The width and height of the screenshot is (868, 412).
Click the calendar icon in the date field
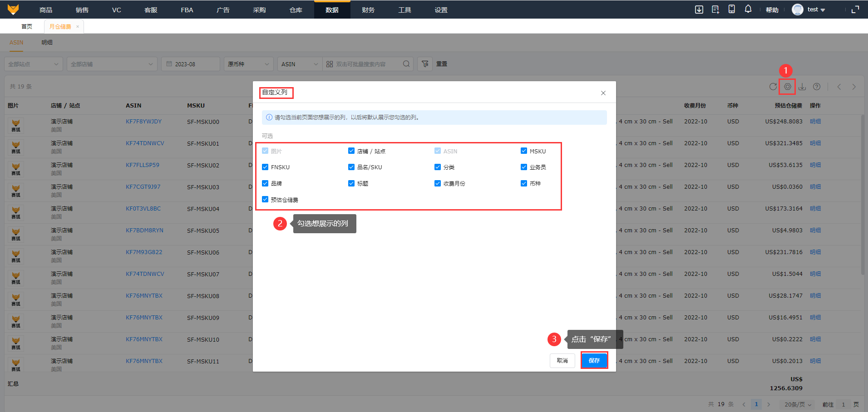pos(169,64)
